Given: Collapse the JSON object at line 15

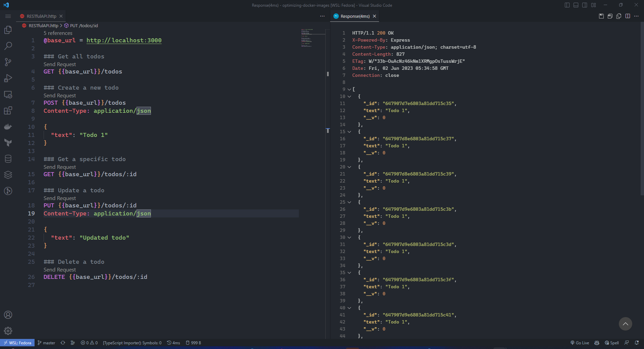Looking at the screenshot, I should click(349, 132).
